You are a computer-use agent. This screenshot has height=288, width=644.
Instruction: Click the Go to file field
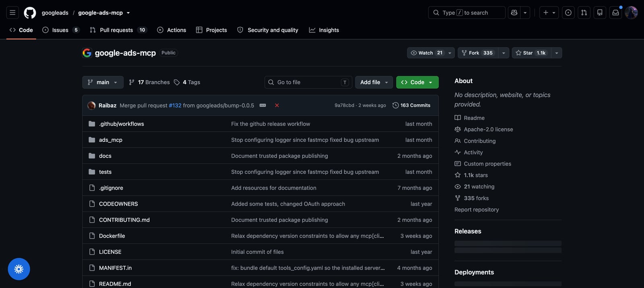pyautogui.click(x=308, y=82)
